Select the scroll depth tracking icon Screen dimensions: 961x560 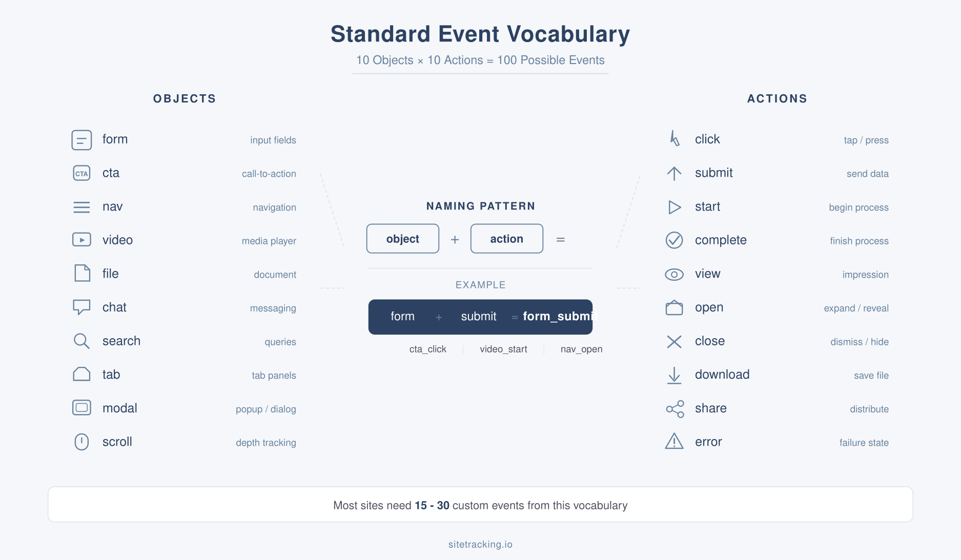[x=81, y=441]
